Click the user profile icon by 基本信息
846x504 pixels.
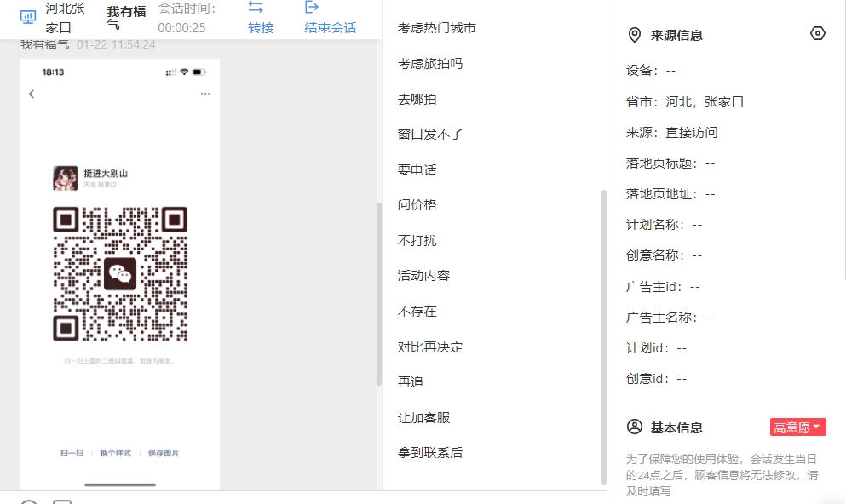point(635,427)
